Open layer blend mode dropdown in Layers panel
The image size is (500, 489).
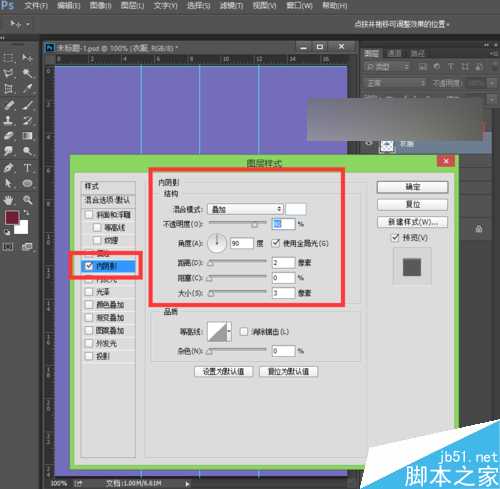point(396,83)
